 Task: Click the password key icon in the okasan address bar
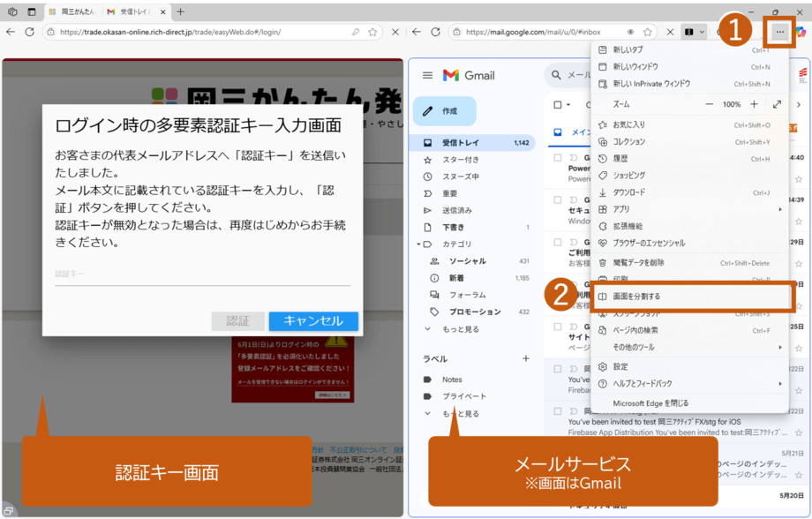click(355, 32)
